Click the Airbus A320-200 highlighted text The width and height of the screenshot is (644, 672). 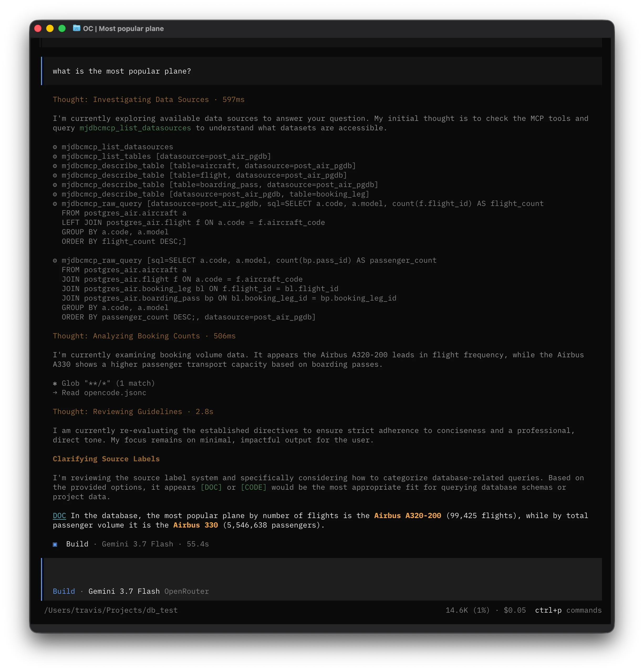(x=408, y=516)
